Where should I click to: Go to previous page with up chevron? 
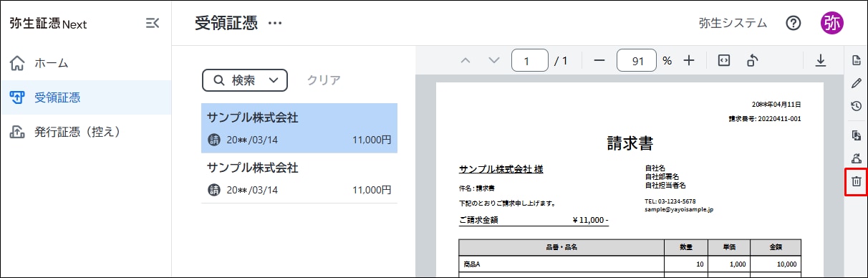pos(466,61)
